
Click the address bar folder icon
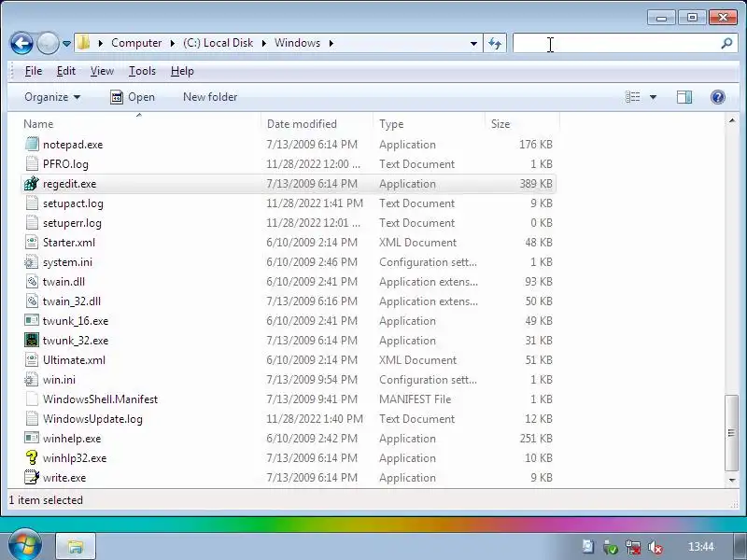click(x=83, y=43)
